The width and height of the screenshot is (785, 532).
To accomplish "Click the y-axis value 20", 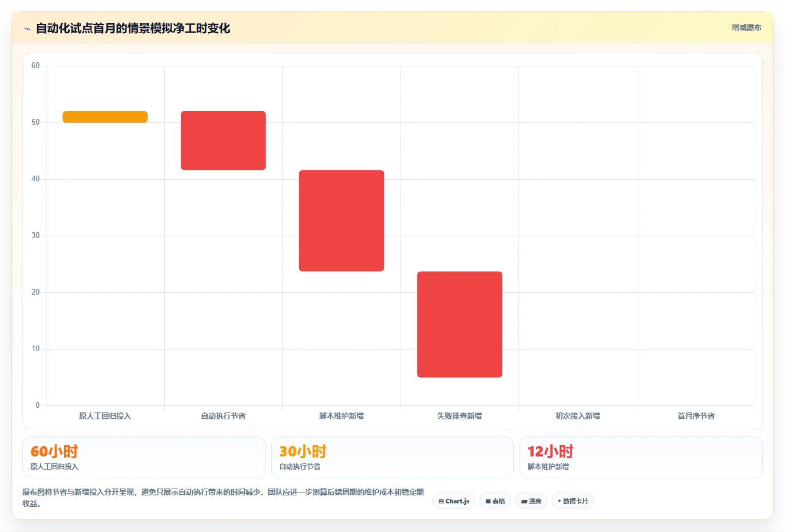I will tap(35, 292).
